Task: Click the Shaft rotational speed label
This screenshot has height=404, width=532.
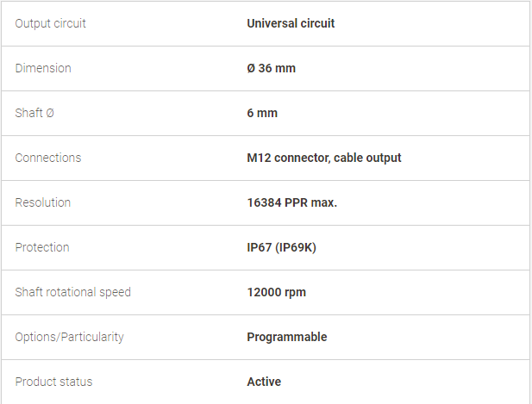Action: coord(72,292)
